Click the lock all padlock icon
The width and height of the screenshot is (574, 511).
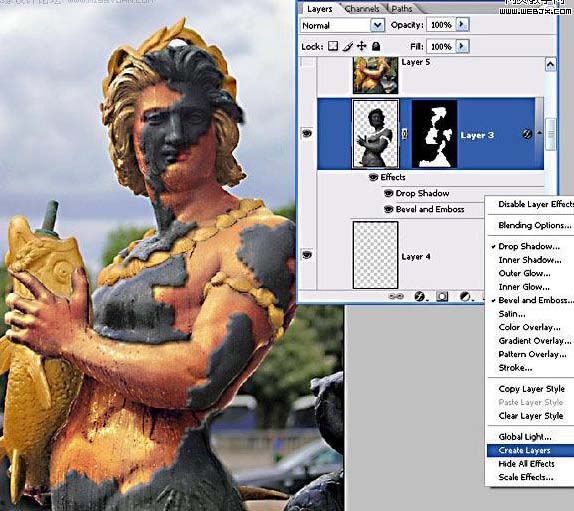coord(376,46)
